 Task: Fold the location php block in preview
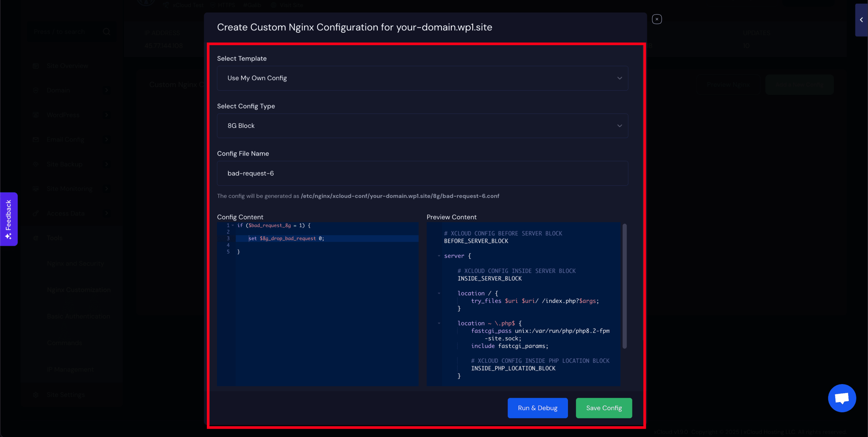point(439,323)
